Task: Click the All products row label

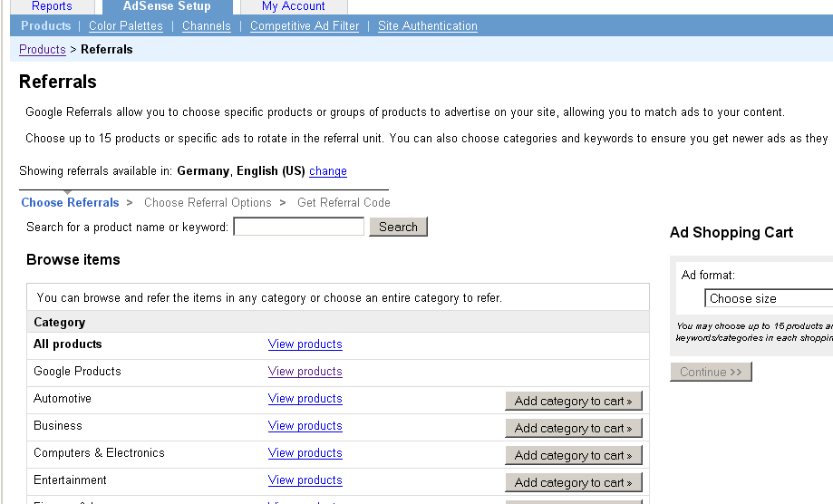Action: (67, 344)
